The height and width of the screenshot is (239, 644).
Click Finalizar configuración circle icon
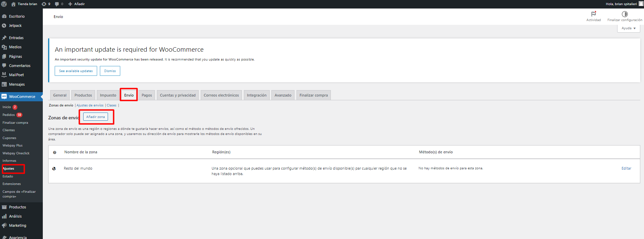[625, 14]
